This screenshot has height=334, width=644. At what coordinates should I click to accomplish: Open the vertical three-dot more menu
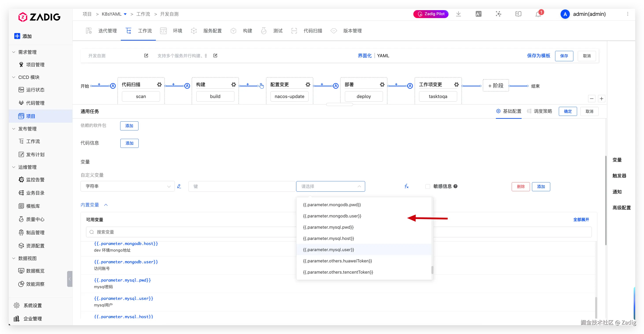tap(627, 14)
